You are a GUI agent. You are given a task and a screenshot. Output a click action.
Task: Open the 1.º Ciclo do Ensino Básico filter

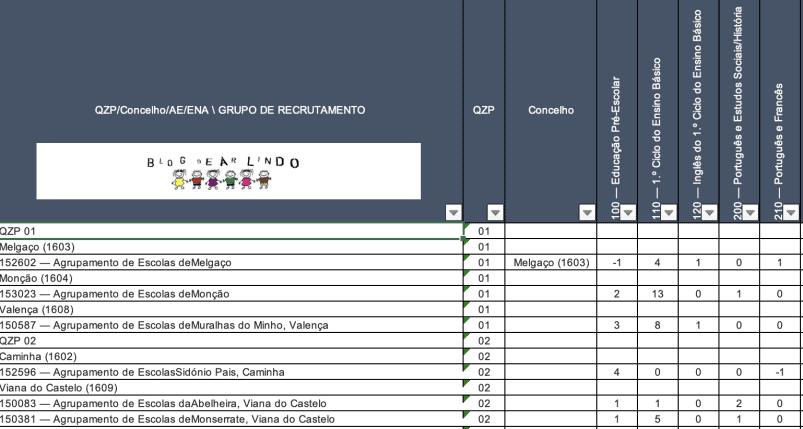coord(668,212)
